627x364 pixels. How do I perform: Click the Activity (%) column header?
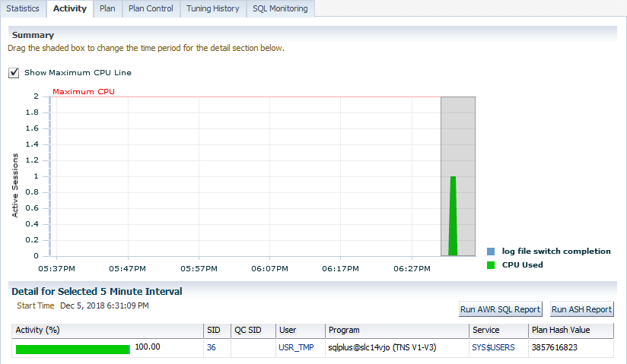[107, 331]
